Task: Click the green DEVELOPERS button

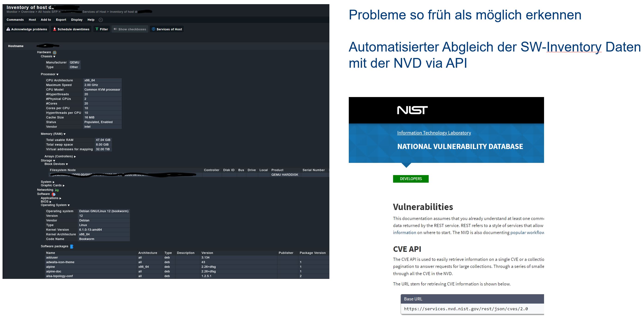Action: (411, 179)
